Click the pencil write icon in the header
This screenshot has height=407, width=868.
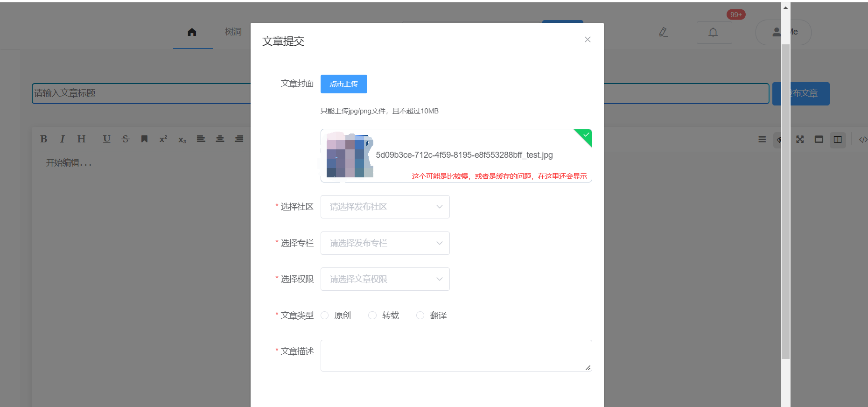click(663, 32)
